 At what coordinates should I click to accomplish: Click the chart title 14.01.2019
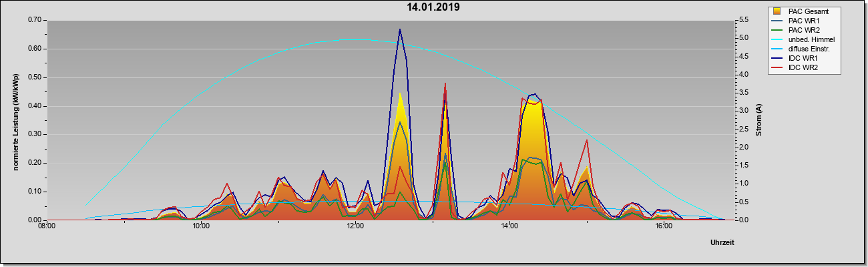[x=433, y=8]
